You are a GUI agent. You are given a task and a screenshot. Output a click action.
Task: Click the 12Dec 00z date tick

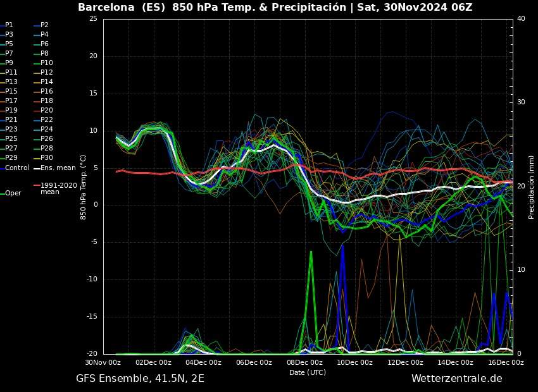[x=405, y=362]
